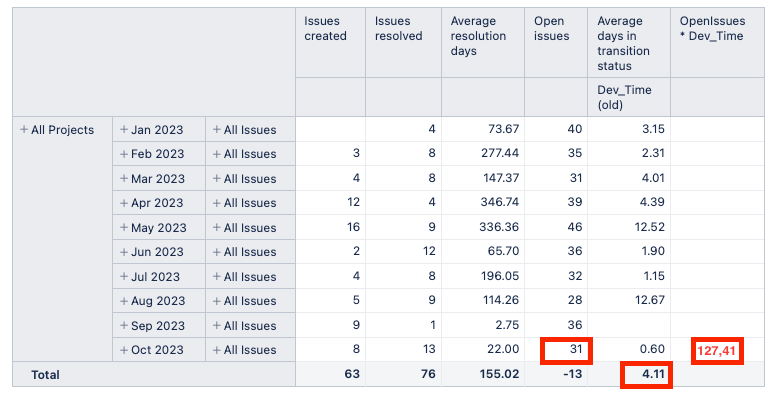Expand All Issues in Jun 2023 row
778x399 pixels.
(x=217, y=252)
